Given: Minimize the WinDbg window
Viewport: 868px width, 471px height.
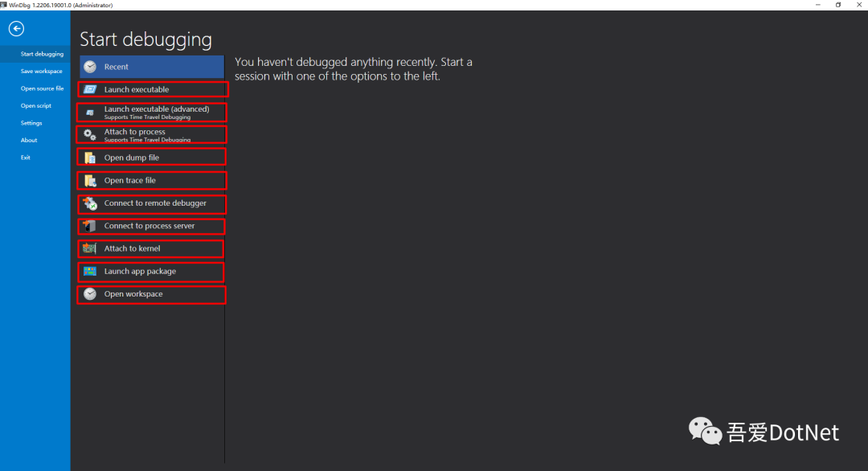Looking at the screenshot, I should click(817, 5).
